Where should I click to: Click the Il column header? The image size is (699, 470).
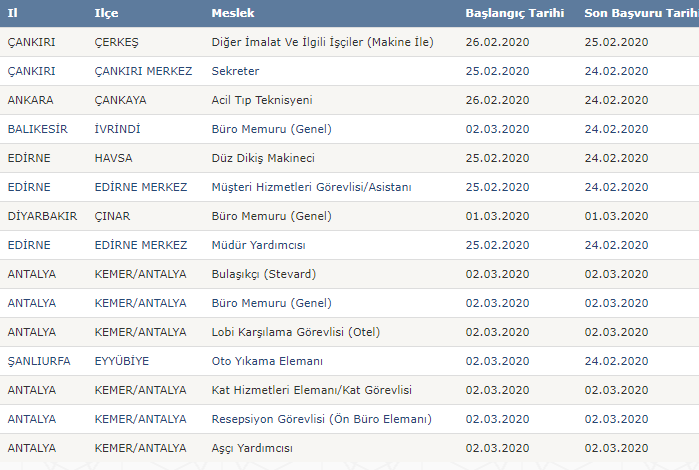tap(12, 13)
